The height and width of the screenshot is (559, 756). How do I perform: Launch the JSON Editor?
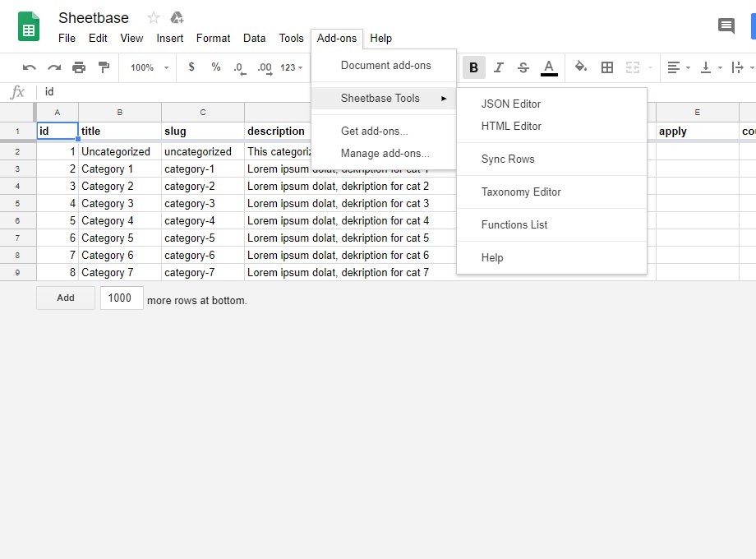(551, 104)
